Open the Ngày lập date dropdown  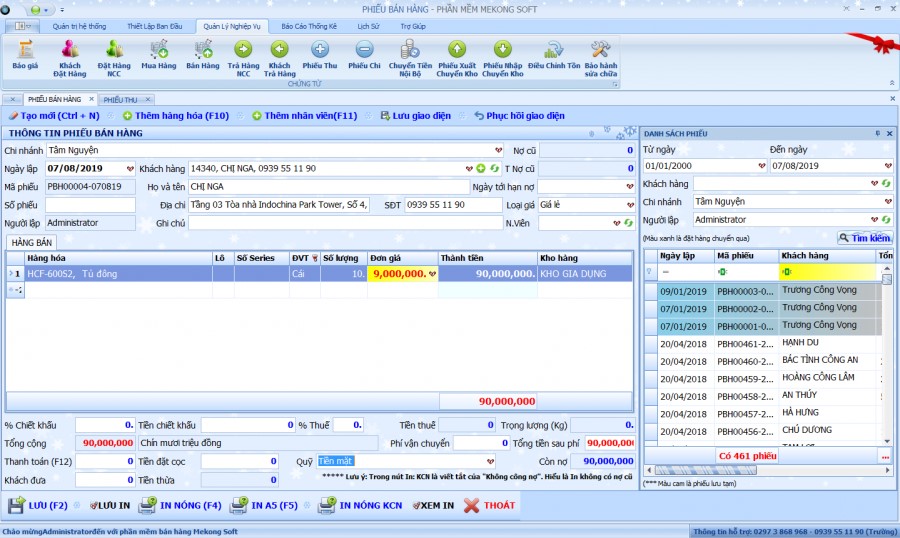point(130,169)
